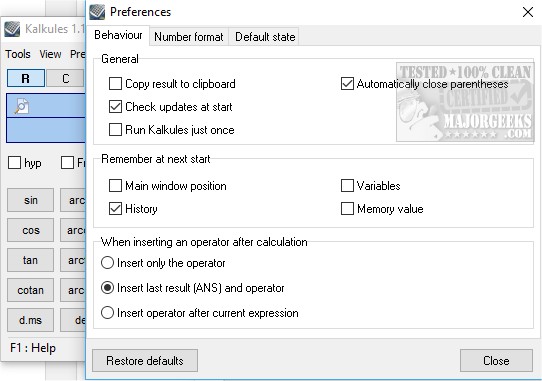The image size is (542, 381).
Task: Click the Restore defaults button
Action: (145, 361)
